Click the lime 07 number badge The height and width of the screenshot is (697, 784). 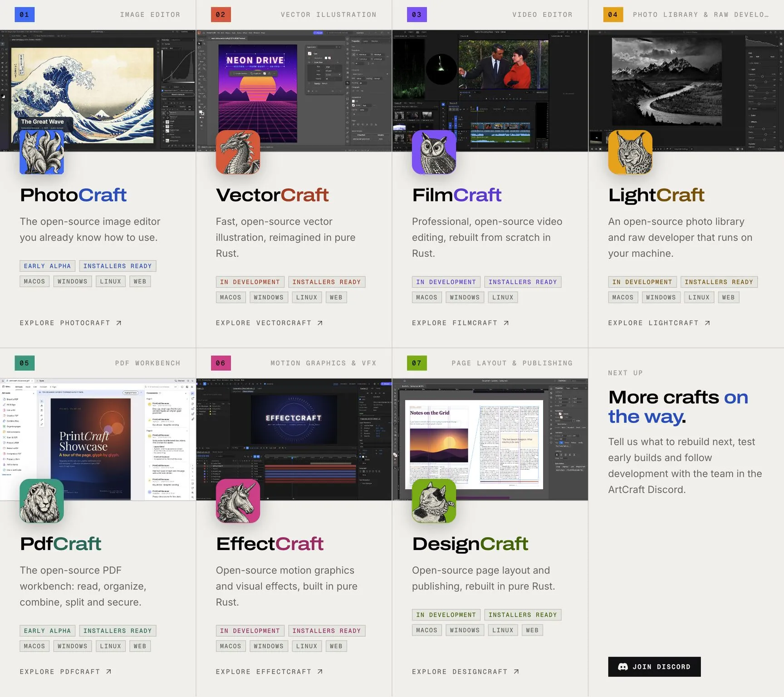[417, 363]
